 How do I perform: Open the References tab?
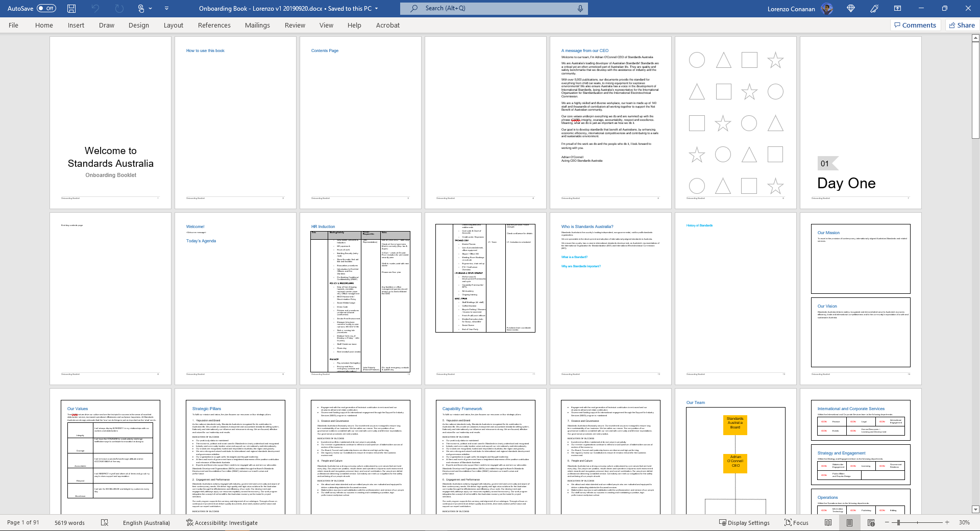(214, 25)
